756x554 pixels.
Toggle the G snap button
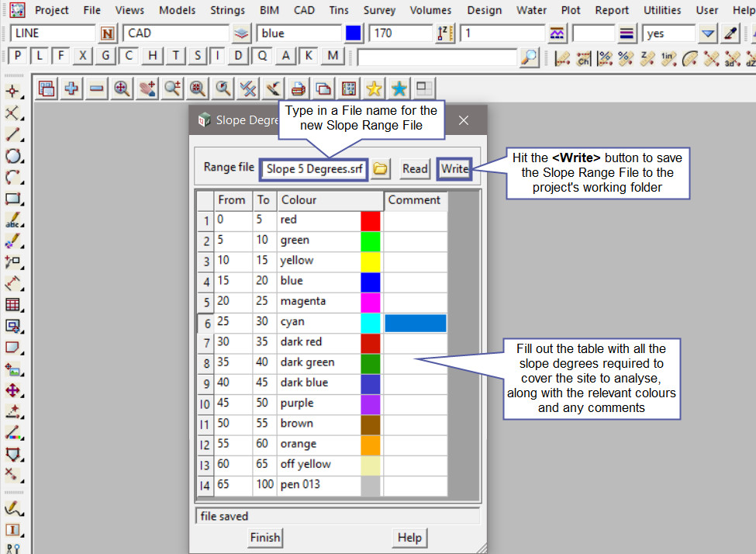tap(106, 56)
